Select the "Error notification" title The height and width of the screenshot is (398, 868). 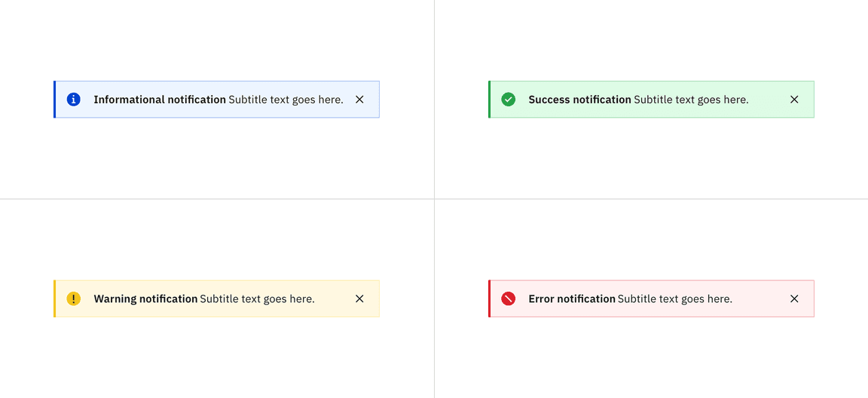572,298
